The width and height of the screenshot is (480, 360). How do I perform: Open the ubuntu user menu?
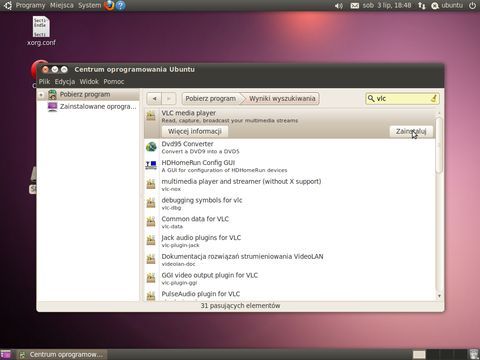[447, 6]
